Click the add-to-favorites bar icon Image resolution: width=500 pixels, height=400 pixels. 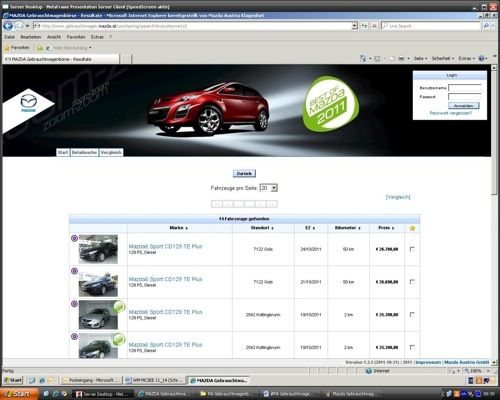click(40, 48)
